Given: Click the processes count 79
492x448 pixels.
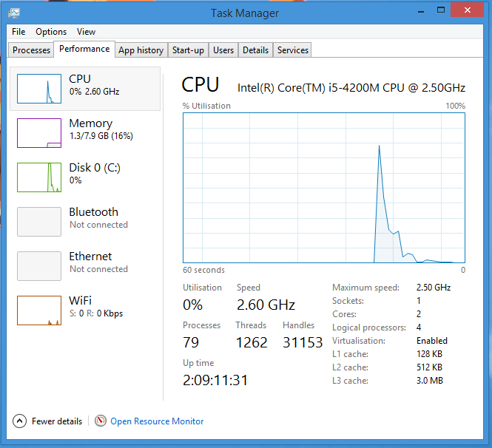Looking at the screenshot, I should [x=191, y=342].
